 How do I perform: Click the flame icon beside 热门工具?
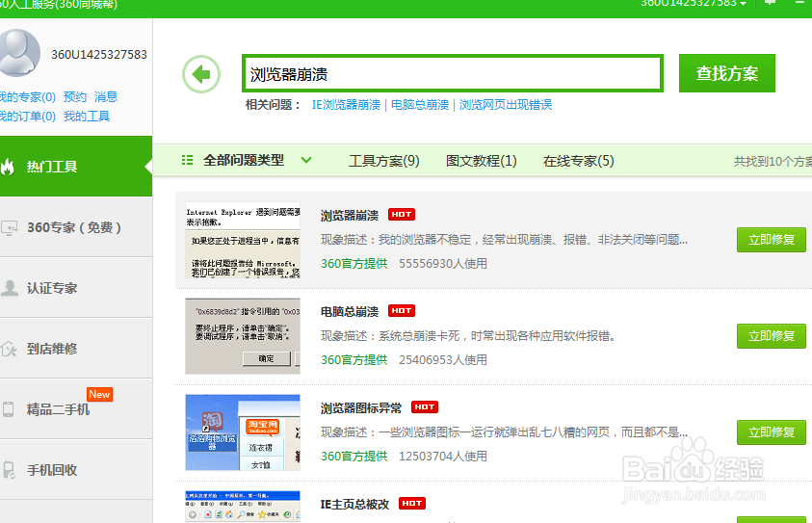(8, 167)
